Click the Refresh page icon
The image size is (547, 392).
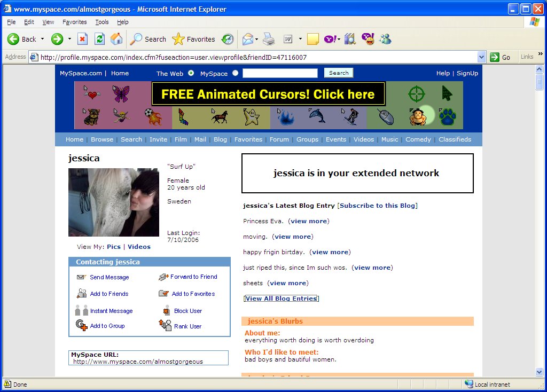click(x=100, y=39)
